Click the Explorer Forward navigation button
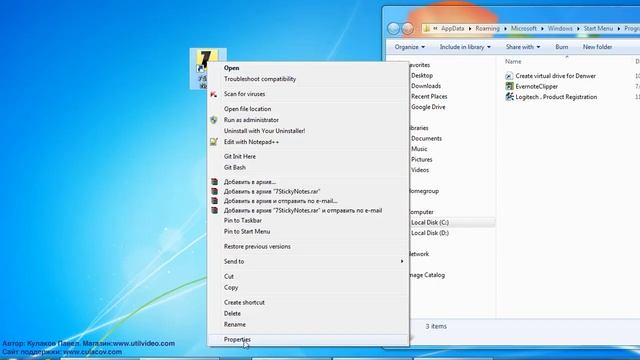 pyautogui.click(x=407, y=29)
